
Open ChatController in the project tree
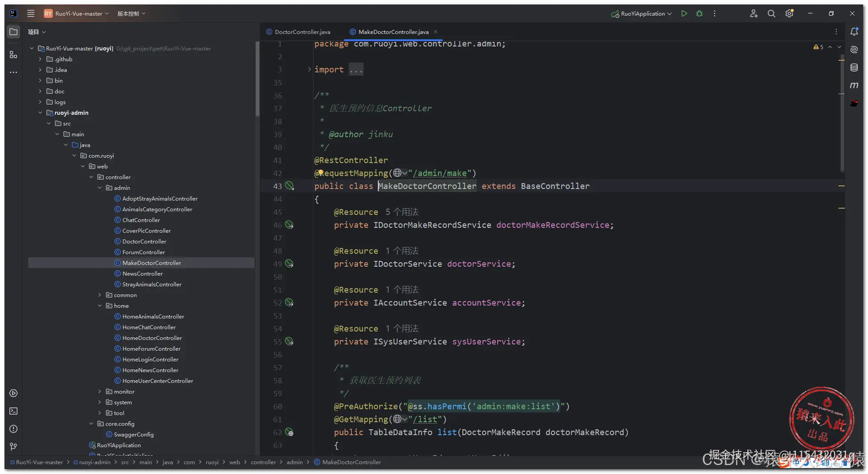point(141,220)
